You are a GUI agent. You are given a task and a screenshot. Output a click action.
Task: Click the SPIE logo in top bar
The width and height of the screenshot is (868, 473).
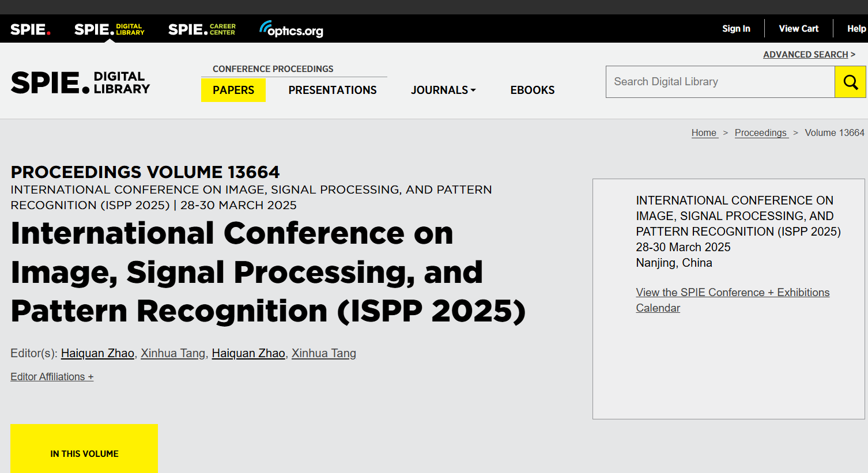pyautogui.click(x=31, y=29)
